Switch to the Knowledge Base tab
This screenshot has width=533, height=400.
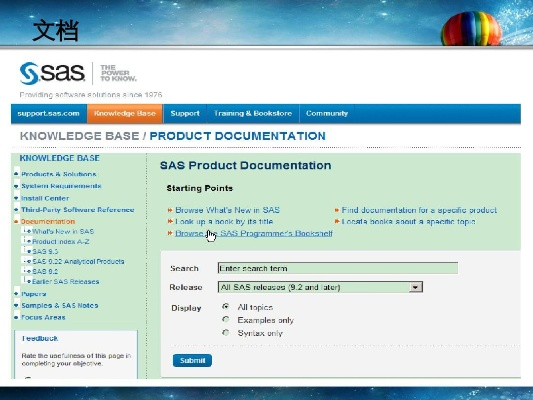pos(125,114)
